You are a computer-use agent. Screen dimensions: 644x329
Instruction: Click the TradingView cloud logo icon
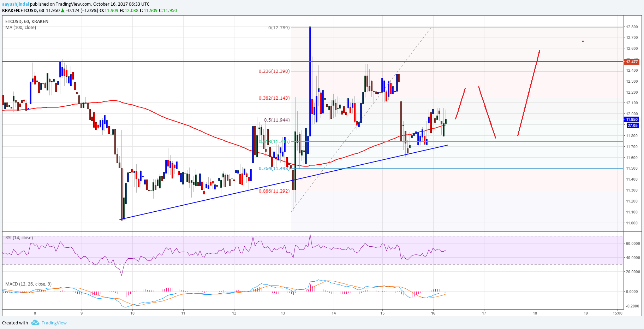point(35,323)
